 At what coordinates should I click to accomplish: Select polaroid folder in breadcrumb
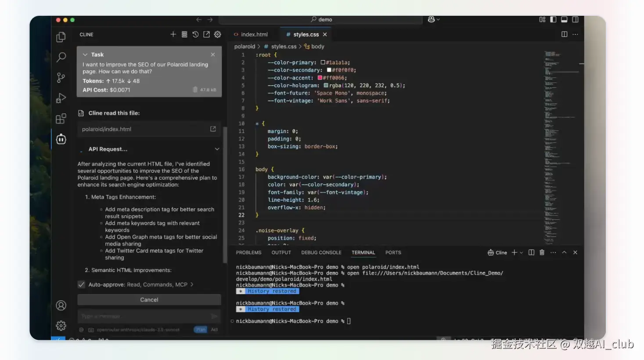[245, 47]
